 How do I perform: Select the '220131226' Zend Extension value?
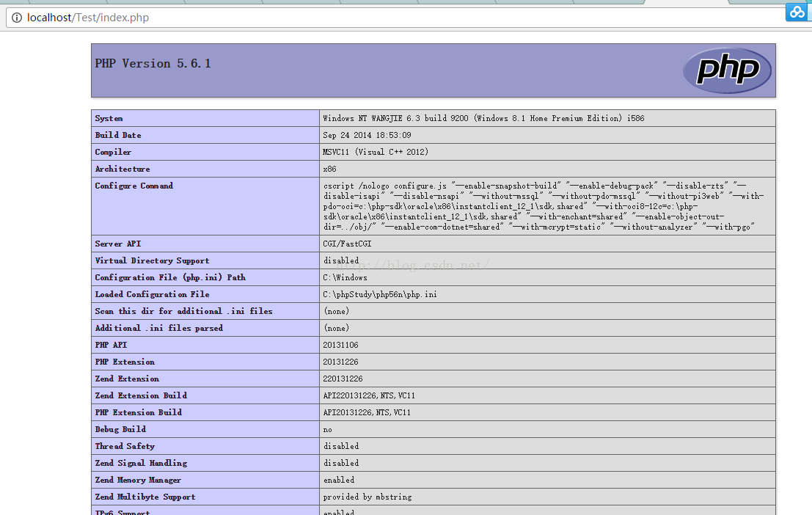pyautogui.click(x=343, y=379)
